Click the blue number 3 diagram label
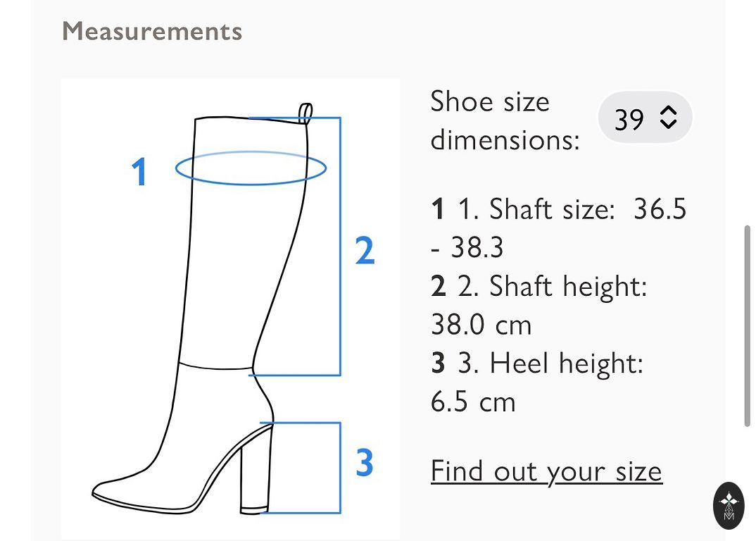This screenshot has height=541, width=756. [x=364, y=464]
